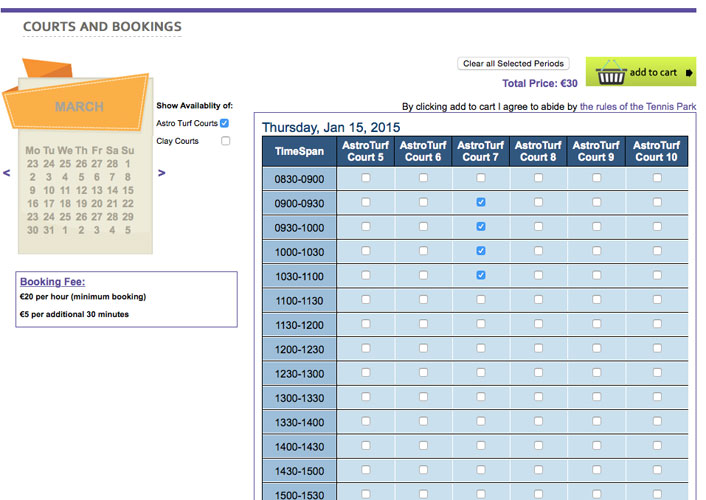The image size is (706, 500).
Task: Click the Thursday, Jan 15, 2015 date heading
Action: point(331,127)
